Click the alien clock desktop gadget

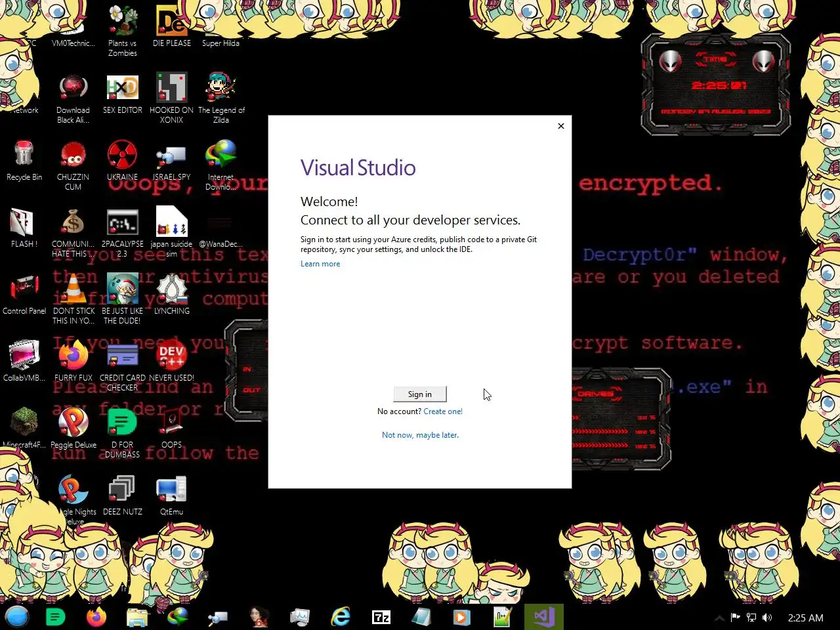point(716,85)
